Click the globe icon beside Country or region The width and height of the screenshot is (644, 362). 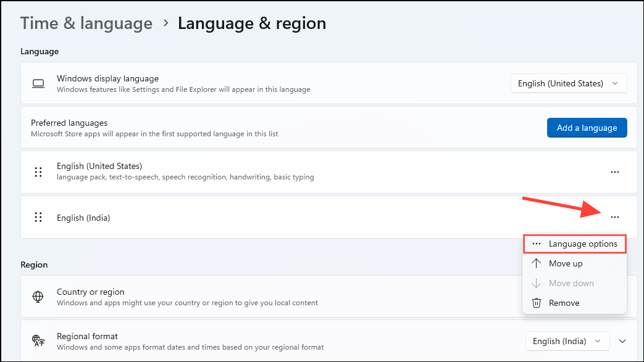click(38, 297)
